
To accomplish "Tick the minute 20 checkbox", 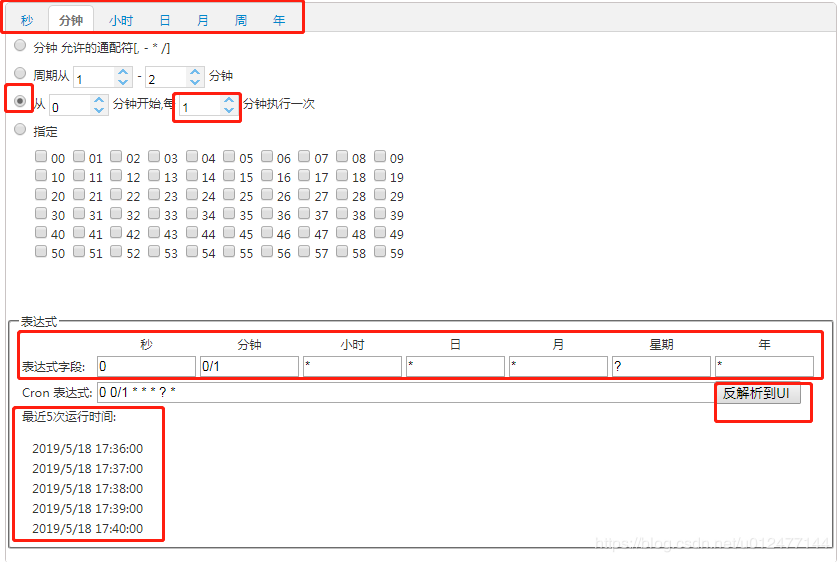I will click(x=41, y=194).
